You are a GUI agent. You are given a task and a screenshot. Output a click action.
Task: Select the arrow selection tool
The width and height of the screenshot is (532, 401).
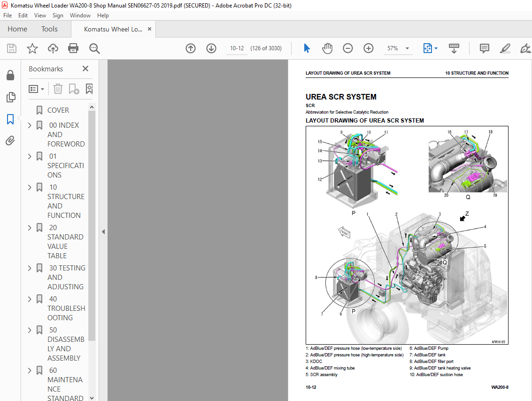pyautogui.click(x=307, y=48)
